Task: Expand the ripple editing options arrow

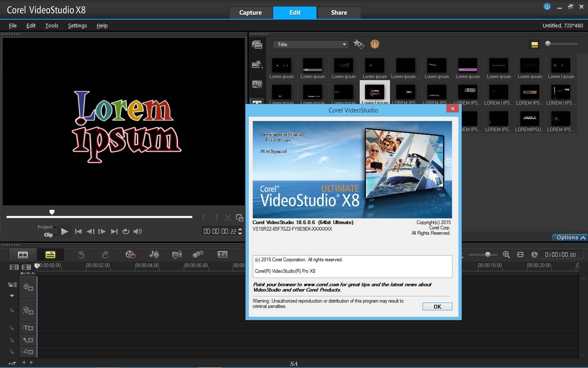Action: (x=12, y=296)
